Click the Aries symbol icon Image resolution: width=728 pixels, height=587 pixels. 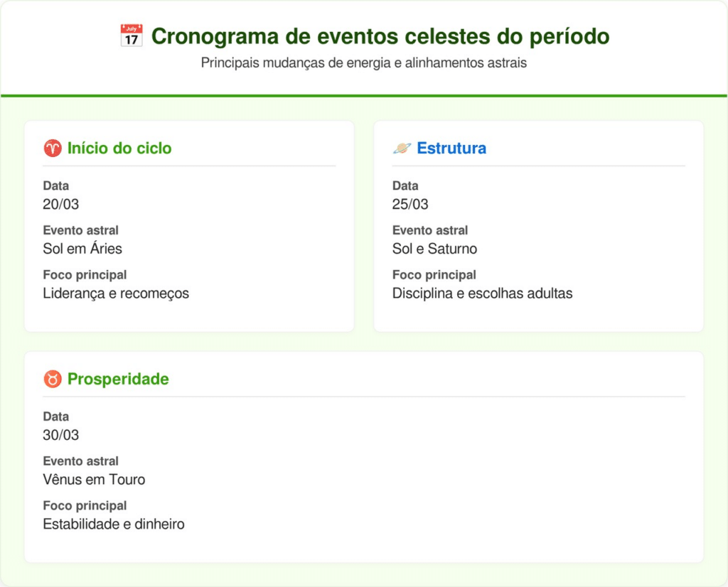(53, 149)
